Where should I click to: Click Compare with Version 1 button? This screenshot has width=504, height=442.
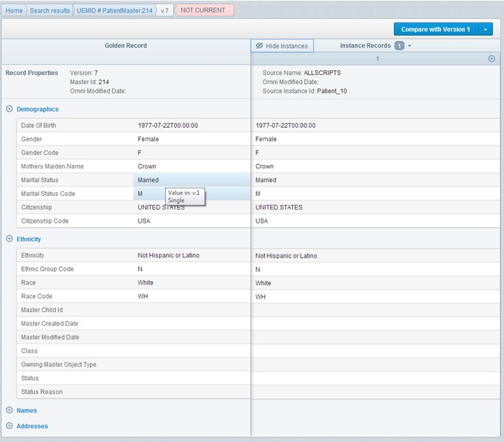click(x=435, y=30)
